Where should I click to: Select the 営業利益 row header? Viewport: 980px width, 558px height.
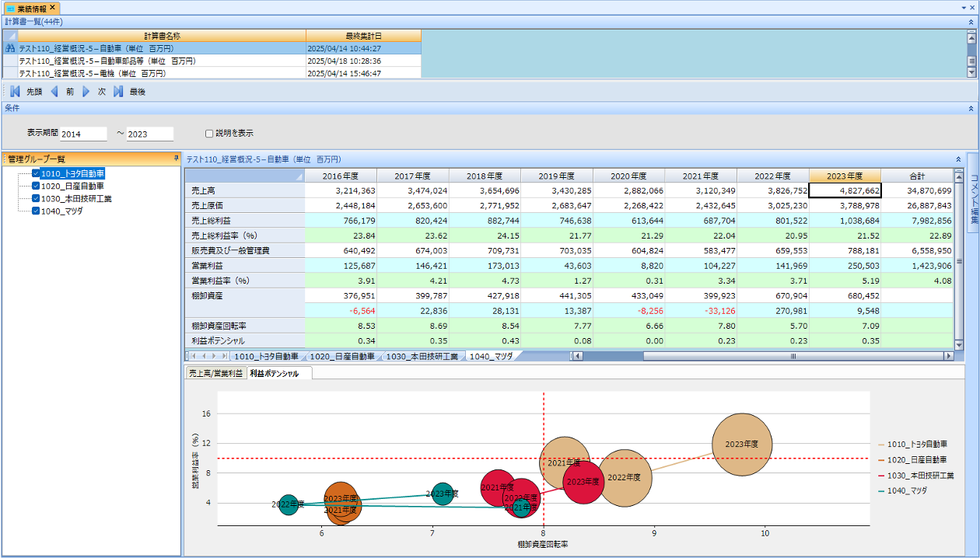(x=245, y=266)
